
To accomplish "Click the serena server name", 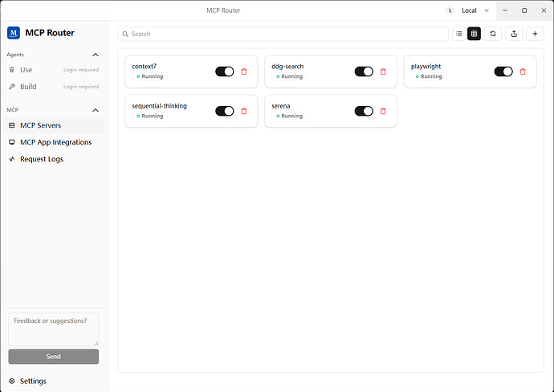I will (281, 106).
